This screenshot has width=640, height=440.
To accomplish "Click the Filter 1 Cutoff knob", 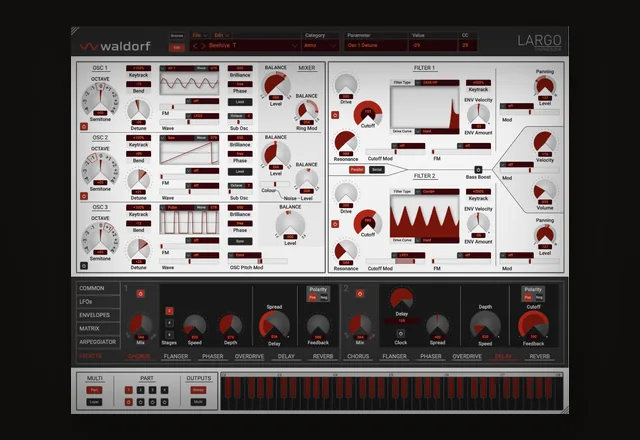I will [x=368, y=113].
